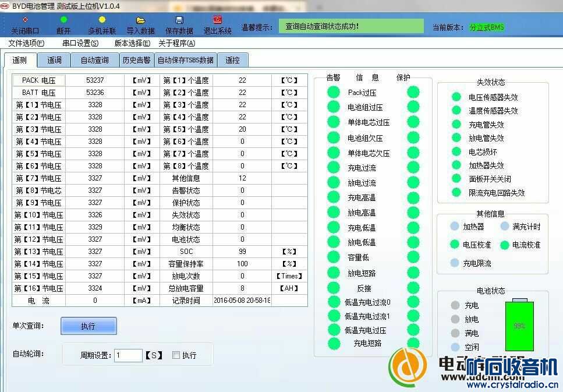Click 电压校准 green indicator
Screen dimensions: 563x392
[455, 245]
